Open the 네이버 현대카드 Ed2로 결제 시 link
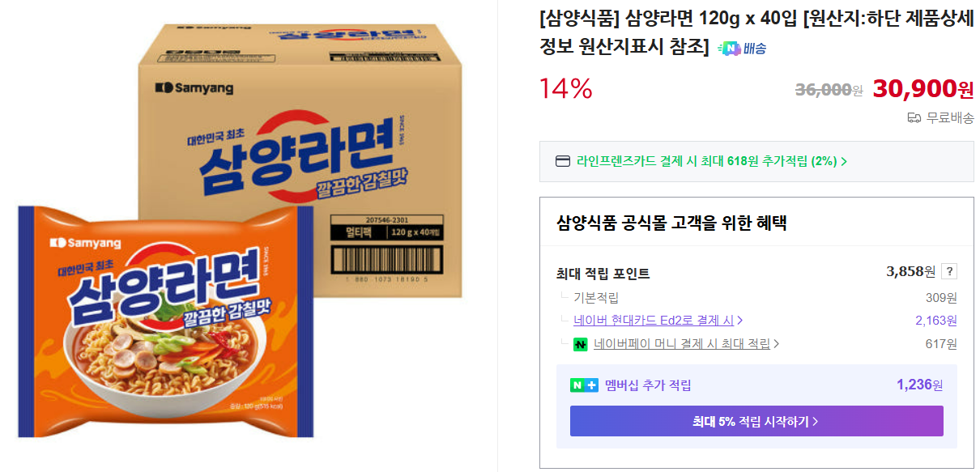980x472 pixels. pyautogui.click(x=653, y=321)
